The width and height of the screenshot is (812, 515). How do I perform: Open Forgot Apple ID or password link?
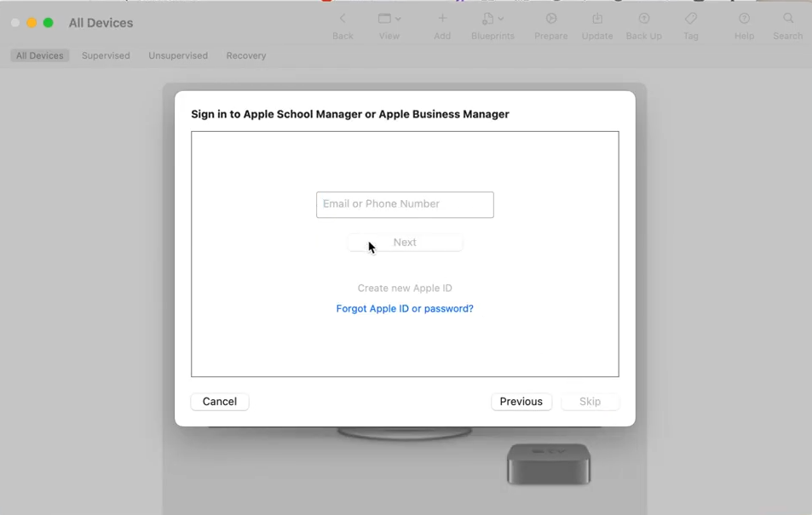coord(405,308)
